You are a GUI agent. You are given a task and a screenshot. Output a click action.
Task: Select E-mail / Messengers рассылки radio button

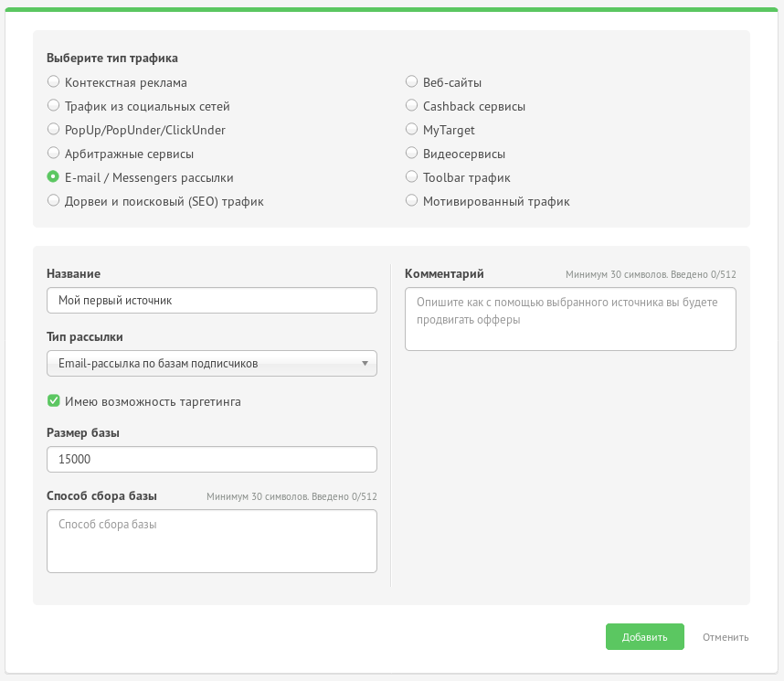pos(53,177)
